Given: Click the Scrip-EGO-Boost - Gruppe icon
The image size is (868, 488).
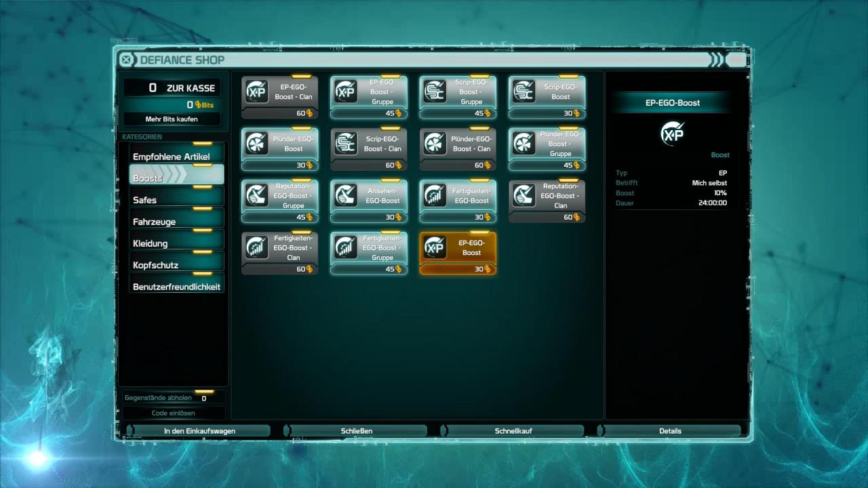Looking at the screenshot, I should (x=435, y=91).
